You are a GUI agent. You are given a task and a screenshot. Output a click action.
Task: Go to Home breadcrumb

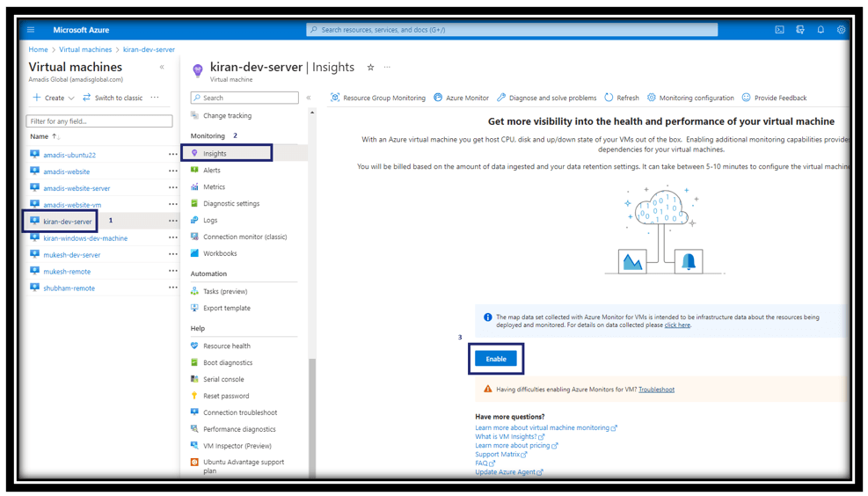click(x=38, y=49)
